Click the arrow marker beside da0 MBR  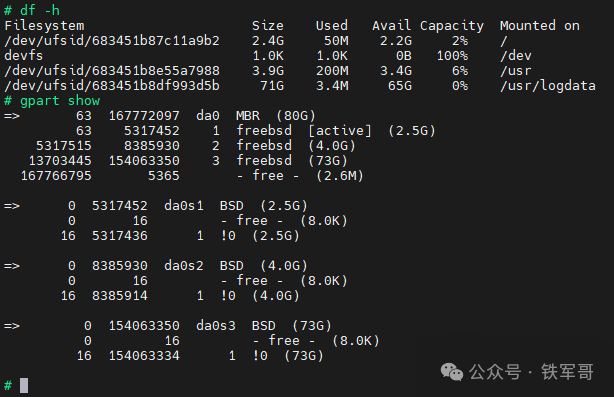tap(12, 116)
